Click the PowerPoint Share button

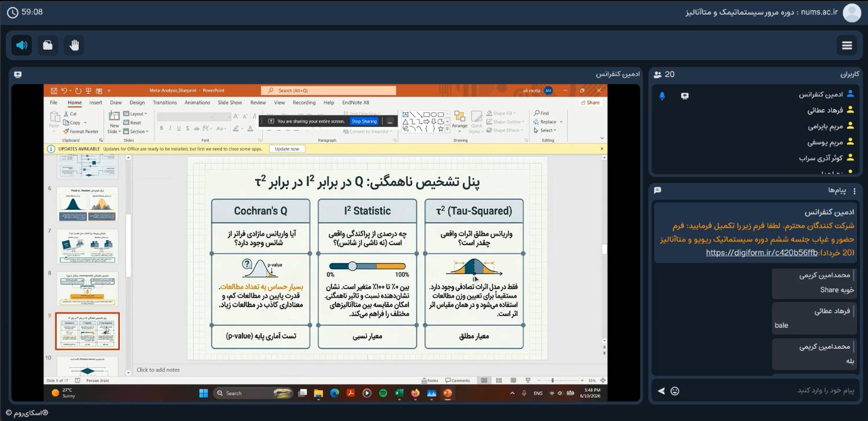(x=590, y=102)
